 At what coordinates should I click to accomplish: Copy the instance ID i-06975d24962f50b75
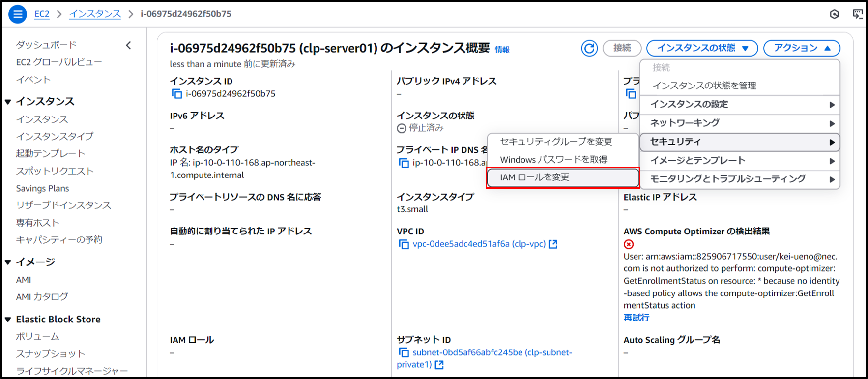[176, 94]
